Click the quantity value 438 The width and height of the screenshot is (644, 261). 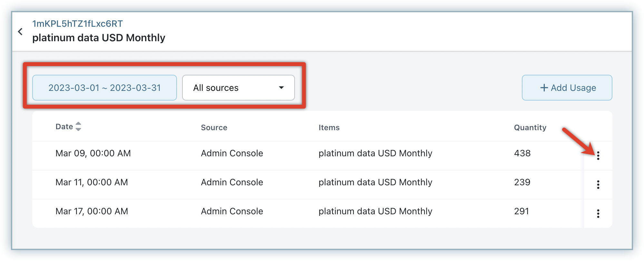click(522, 153)
